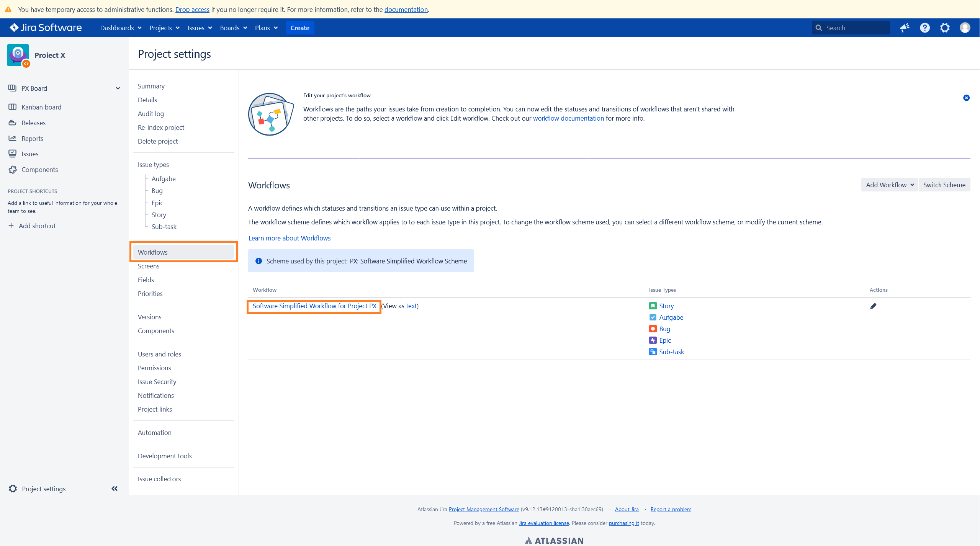Click the info icon in scheme banner
The width and height of the screenshot is (980, 546).
[x=258, y=261]
